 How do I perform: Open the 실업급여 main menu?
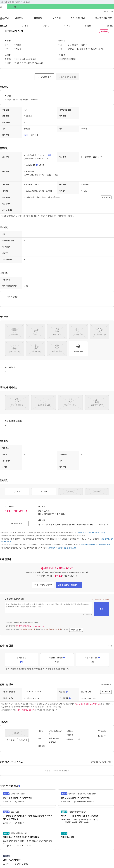pos(57,18)
